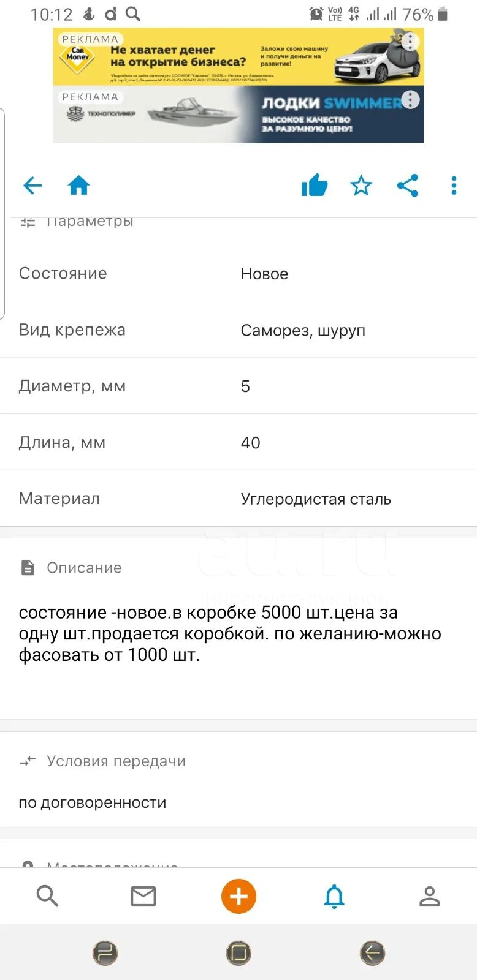This screenshot has height=980, width=477.
Task: Add listing to favorites with star
Action: [361, 185]
